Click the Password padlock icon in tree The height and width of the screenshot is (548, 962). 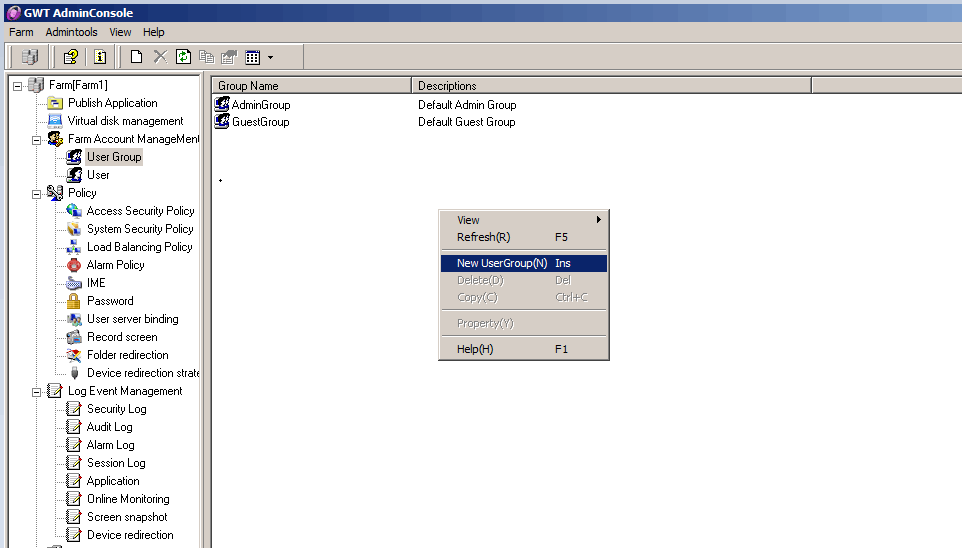(x=73, y=301)
